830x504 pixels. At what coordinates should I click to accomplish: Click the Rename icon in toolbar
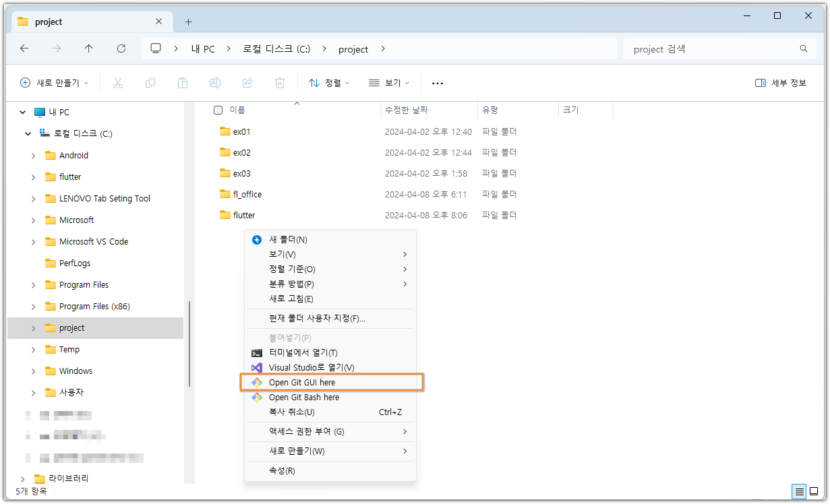[x=215, y=83]
